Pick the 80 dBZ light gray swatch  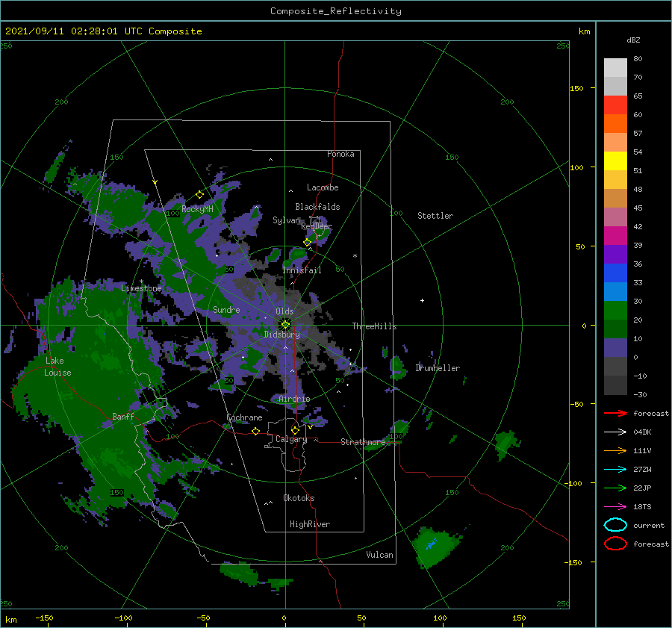pos(615,67)
